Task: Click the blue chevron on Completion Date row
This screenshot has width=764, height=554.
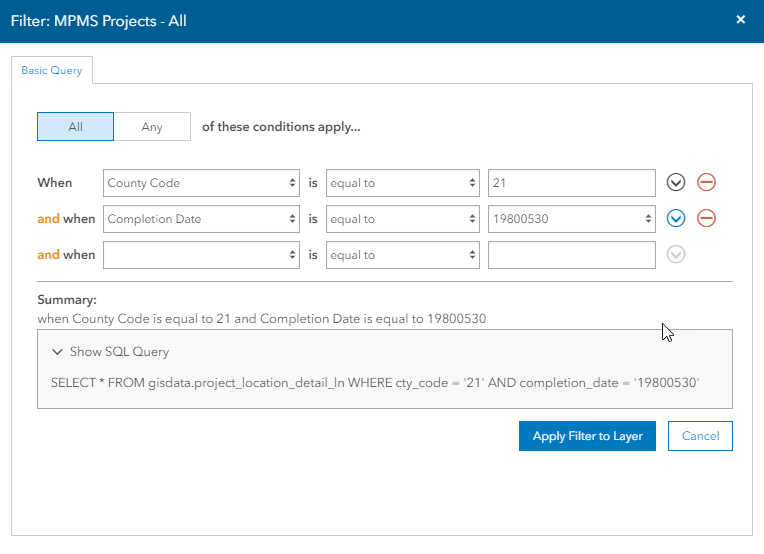Action: coord(676,219)
